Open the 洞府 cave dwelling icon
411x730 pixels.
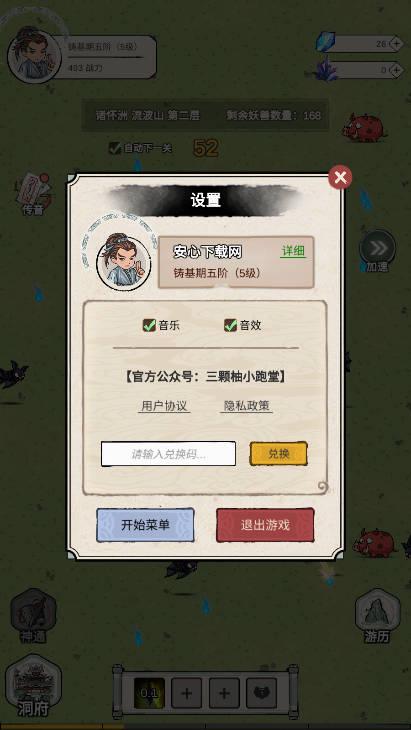34,685
